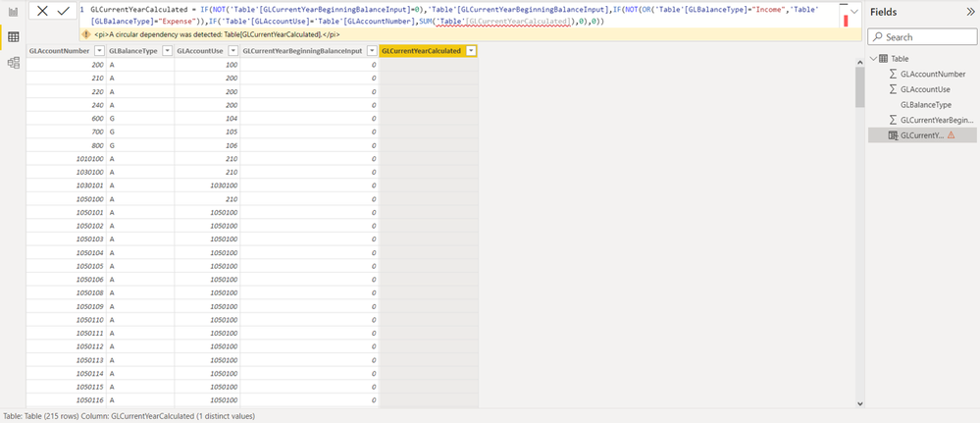Open GLBalanceType column filter dropdown

167,51
